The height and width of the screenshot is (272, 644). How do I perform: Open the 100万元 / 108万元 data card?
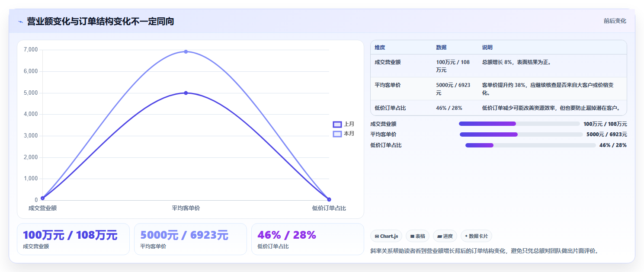(x=73, y=239)
